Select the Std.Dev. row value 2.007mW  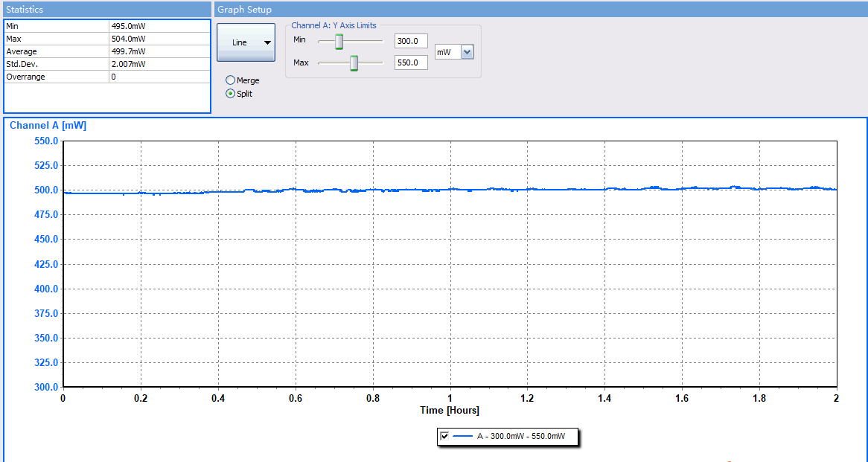(127, 64)
